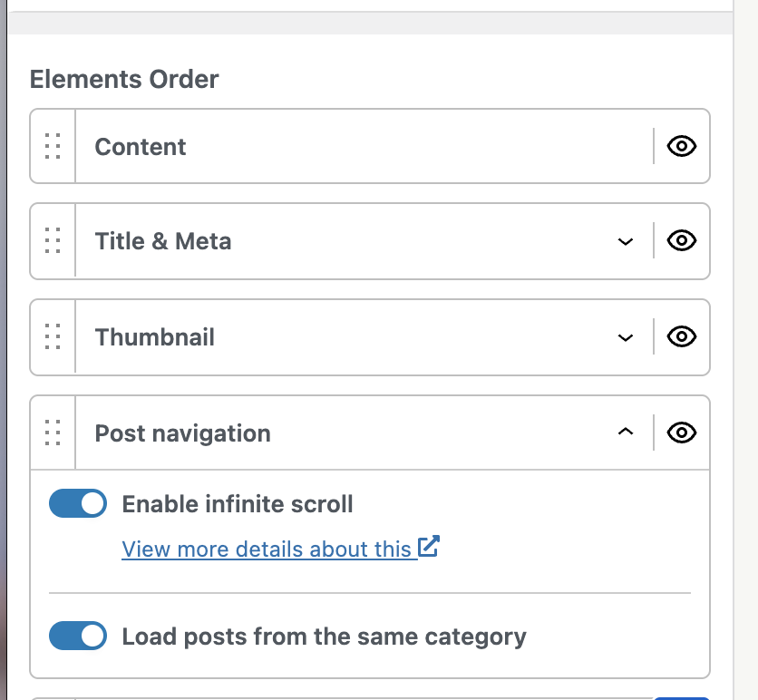Viewport: 758px width, 700px height.
Task: Click the Thumbnail element label
Action: pos(155,338)
